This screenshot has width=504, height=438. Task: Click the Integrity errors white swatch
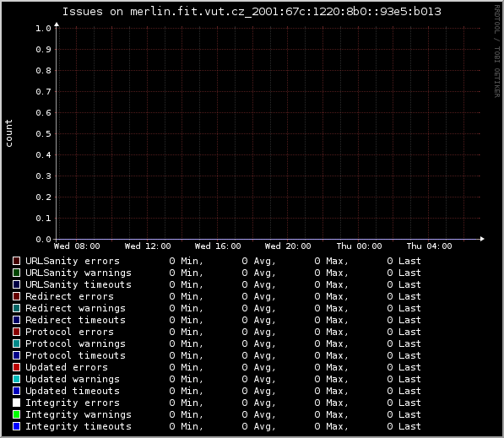[16, 403]
